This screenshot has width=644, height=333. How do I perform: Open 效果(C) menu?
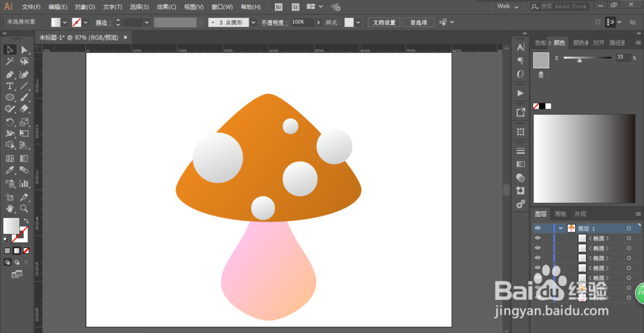pos(166,7)
